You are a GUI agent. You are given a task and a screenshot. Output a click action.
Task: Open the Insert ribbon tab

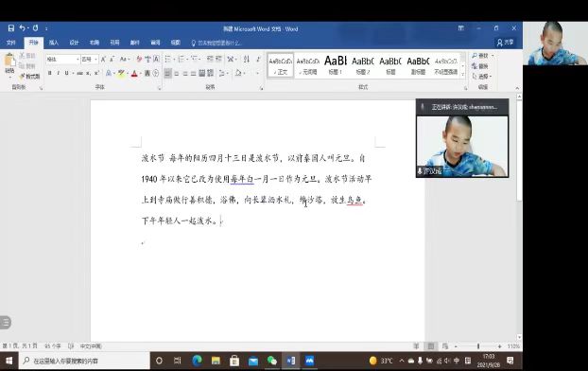(x=54, y=43)
